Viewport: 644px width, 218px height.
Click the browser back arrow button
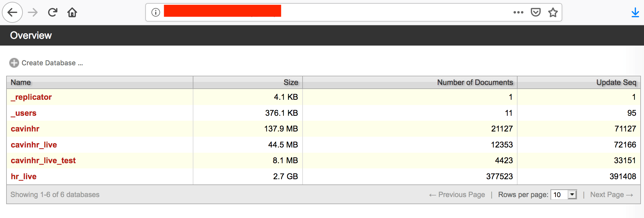point(12,13)
